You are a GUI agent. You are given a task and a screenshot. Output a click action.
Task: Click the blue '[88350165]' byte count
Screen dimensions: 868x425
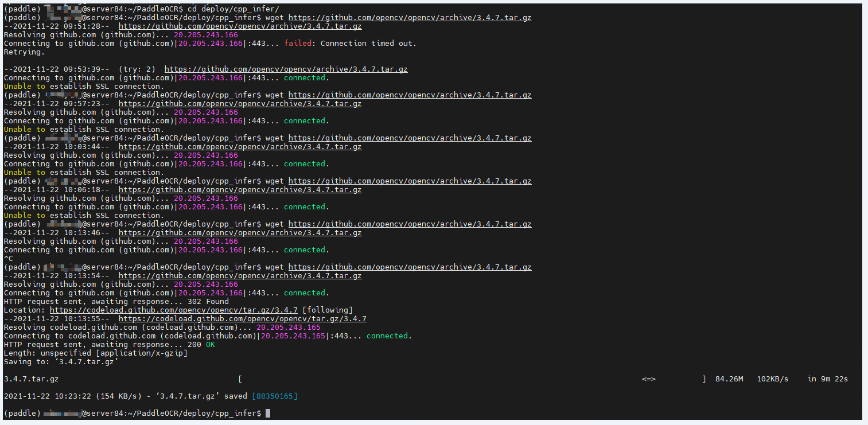pyautogui.click(x=275, y=396)
